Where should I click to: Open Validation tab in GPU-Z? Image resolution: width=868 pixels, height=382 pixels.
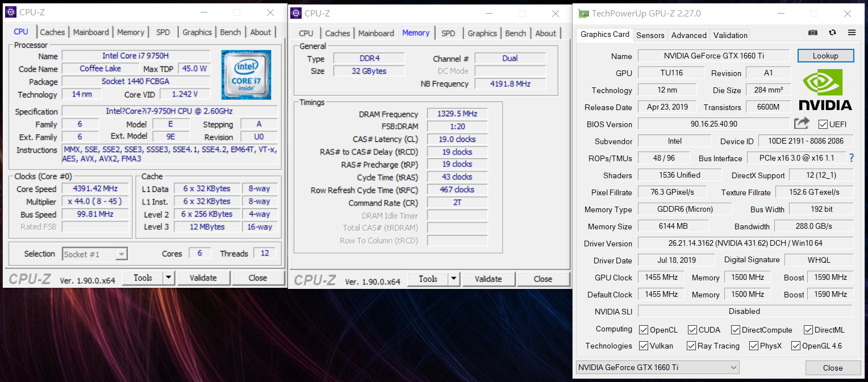click(x=730, y=35)
